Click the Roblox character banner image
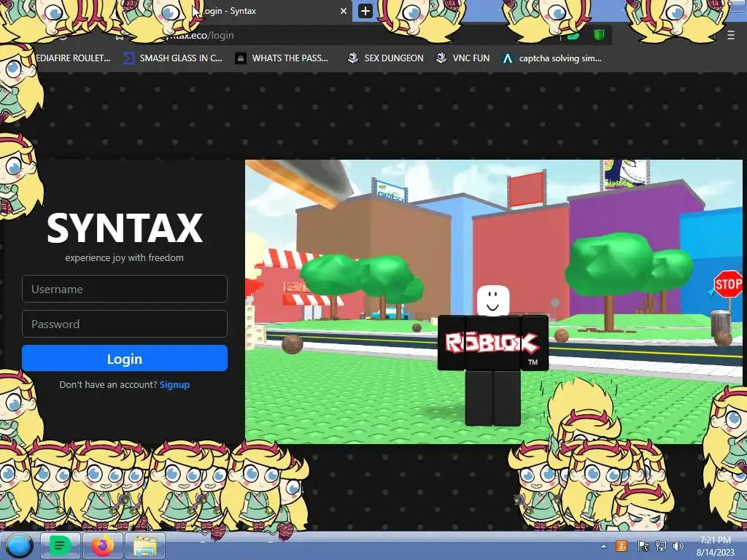The height and width of the screenshot is (560, 747). [x=494, y=301]
